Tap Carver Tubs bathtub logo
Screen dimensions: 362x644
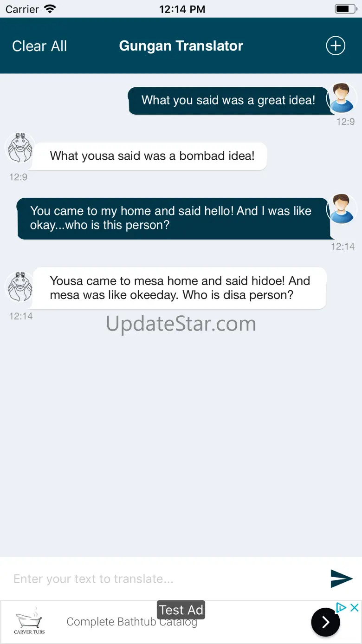point(29,621)
